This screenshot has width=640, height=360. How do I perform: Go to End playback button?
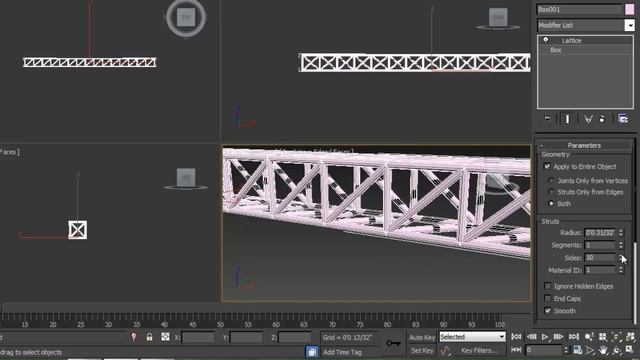pos(573,337)
